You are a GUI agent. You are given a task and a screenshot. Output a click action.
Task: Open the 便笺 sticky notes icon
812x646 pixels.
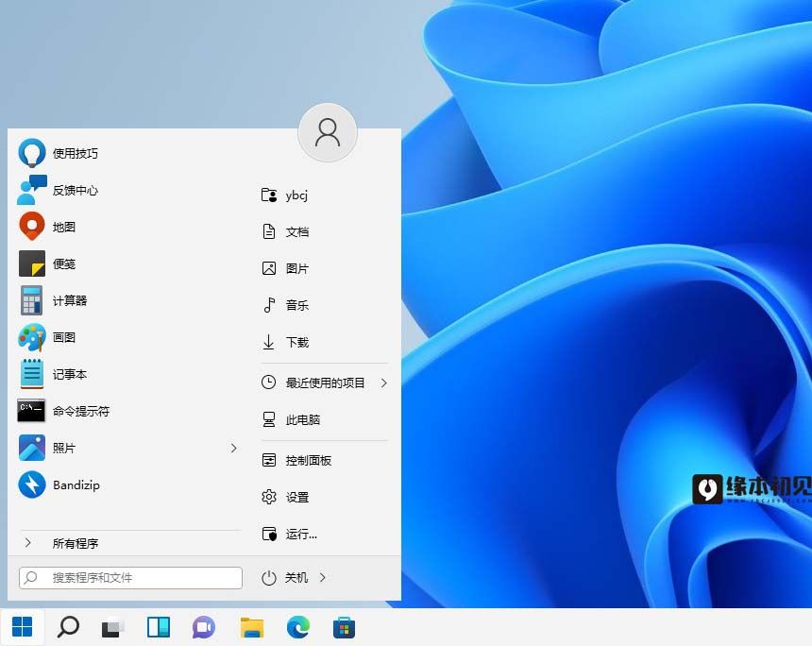[x=31, y=263]
